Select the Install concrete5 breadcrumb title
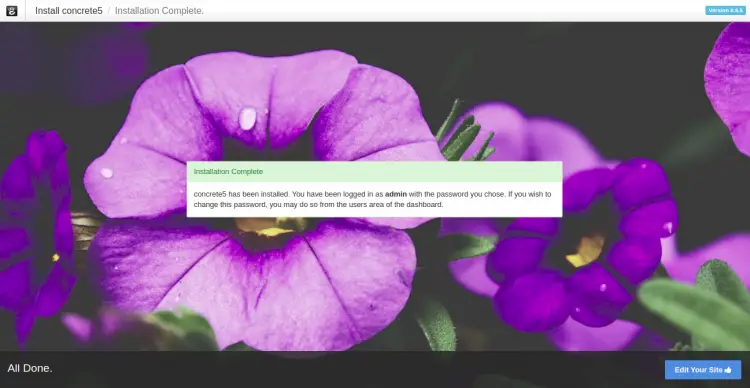Screen dimensions: 750x388 69,11
